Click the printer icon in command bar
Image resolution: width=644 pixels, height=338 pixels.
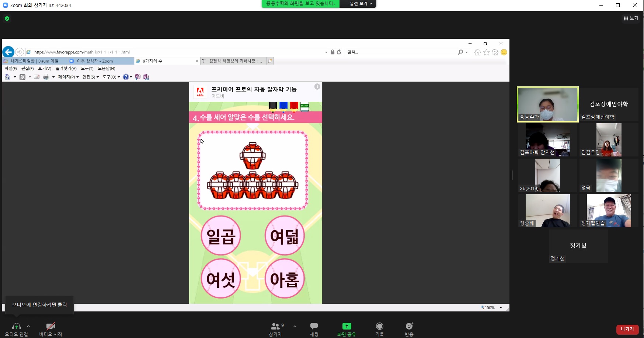coord(46,77)
